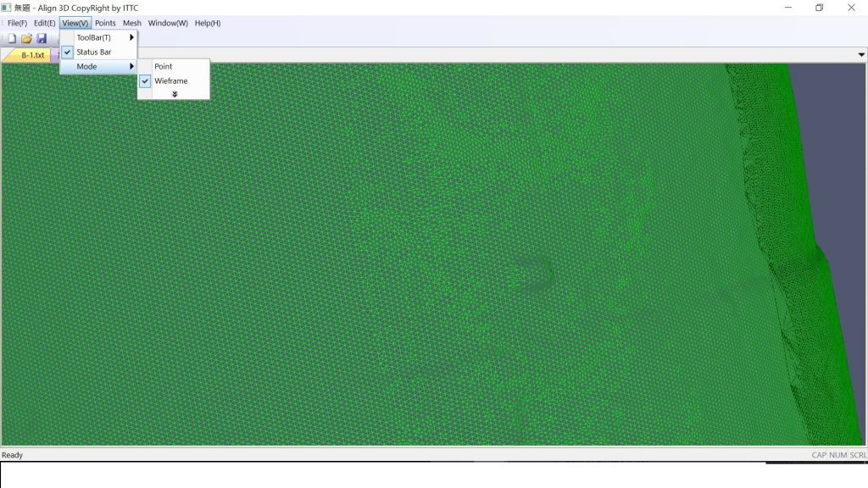Click the Save floppy disk icon
868x488 pixels.
tap(42, 38)
